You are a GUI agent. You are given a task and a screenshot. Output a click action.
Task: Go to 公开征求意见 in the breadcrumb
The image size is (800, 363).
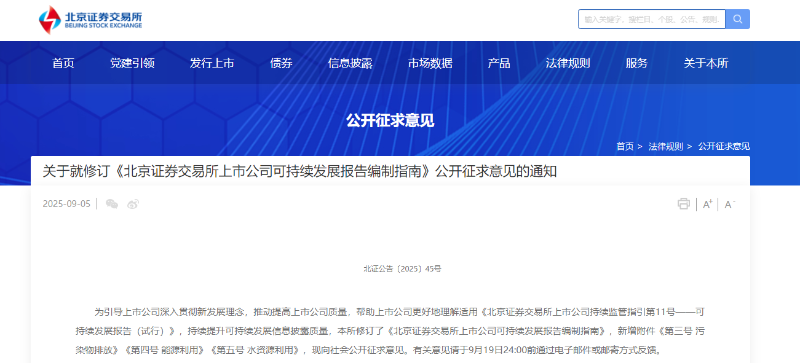724,147
